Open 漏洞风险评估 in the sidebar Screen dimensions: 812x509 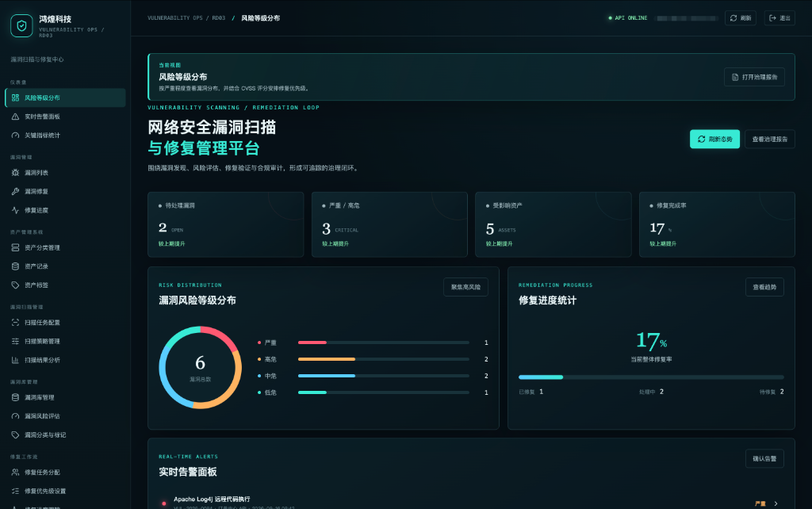(x=65, y=415)
